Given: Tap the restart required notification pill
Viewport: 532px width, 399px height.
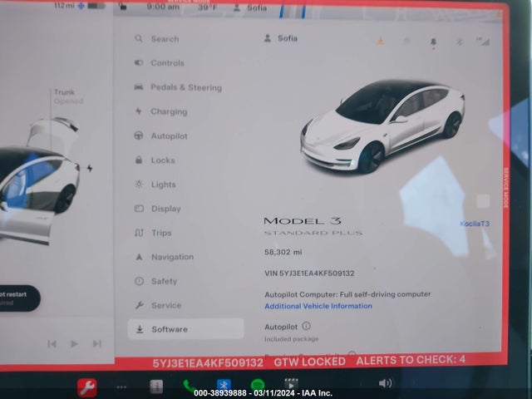Looking at the screenshot, I should coord(20,298).
